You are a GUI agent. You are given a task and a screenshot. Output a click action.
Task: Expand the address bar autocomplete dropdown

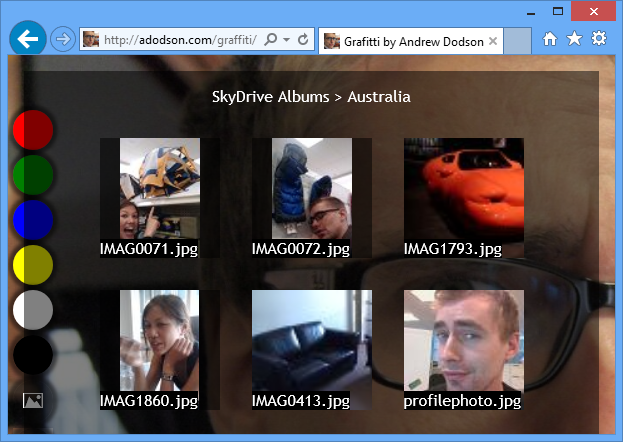tap(286, 40)
